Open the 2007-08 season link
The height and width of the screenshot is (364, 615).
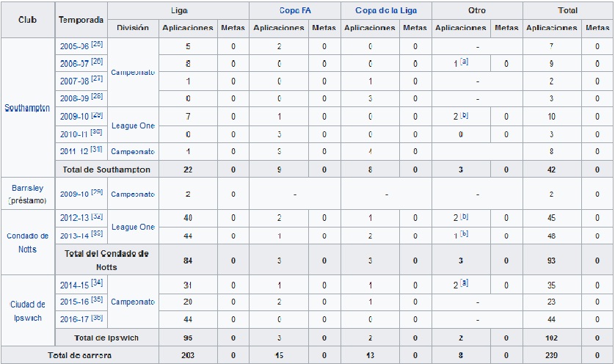pos(75,81)
